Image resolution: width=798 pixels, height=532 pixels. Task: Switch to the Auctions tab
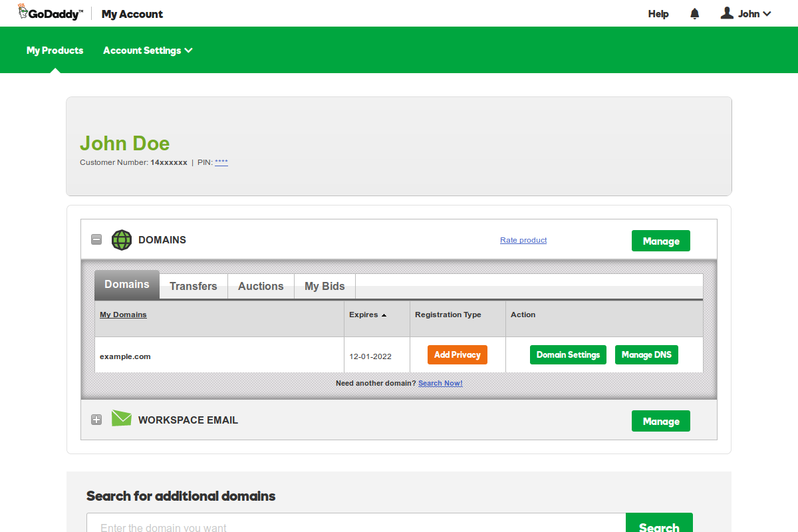tap(261, 286)
